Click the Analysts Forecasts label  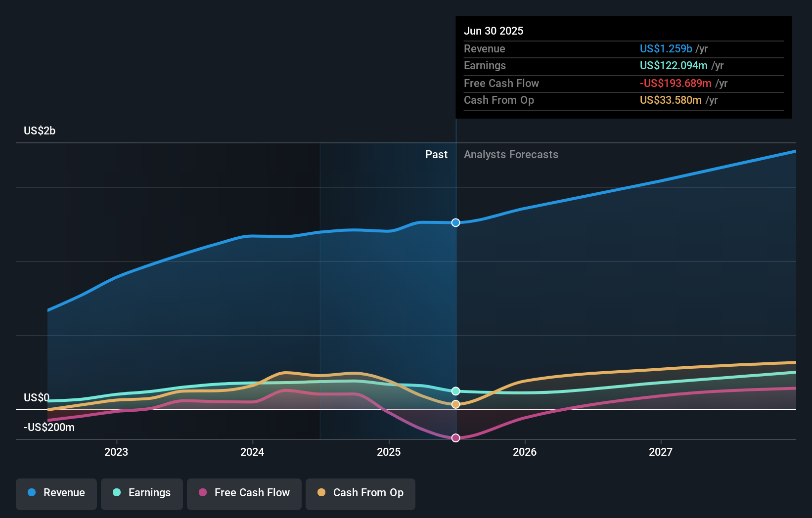511,155
